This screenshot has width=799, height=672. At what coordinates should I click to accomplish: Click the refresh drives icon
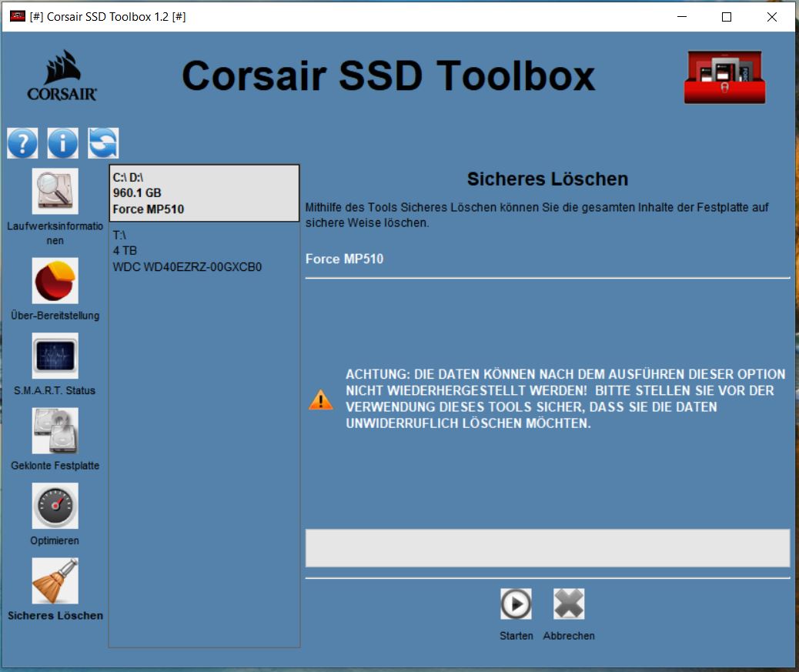point(103,143)
